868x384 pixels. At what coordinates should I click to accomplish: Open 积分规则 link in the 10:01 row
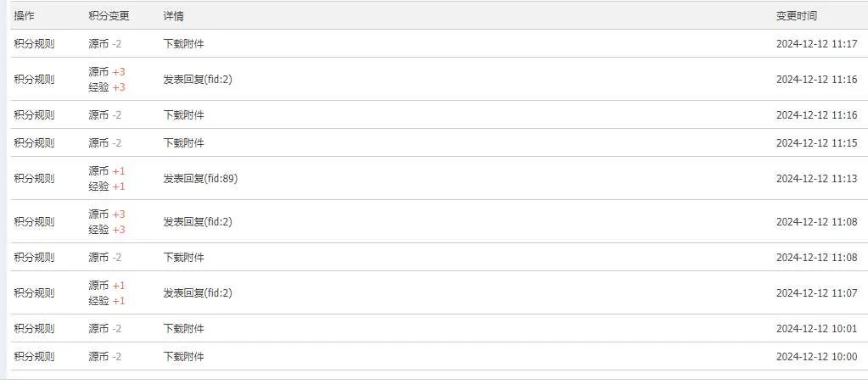pos(34,329)
